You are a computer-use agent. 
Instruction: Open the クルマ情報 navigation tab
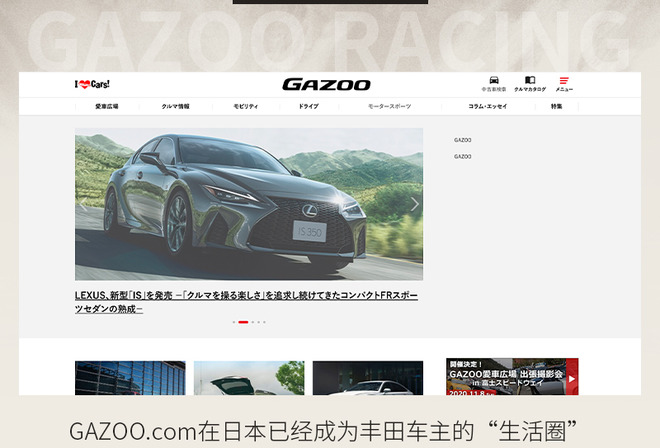176,107
